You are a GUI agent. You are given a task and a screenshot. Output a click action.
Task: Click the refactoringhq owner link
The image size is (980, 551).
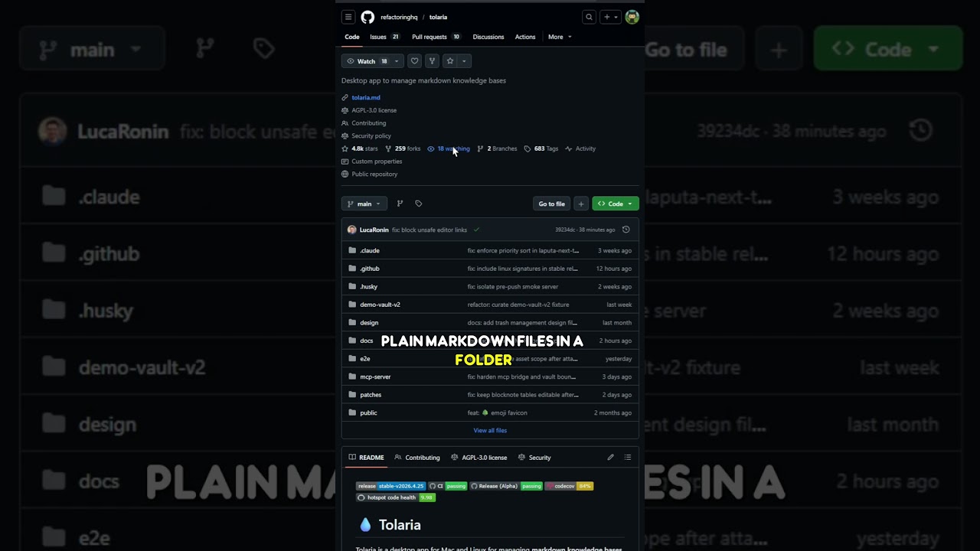(399, 17)
